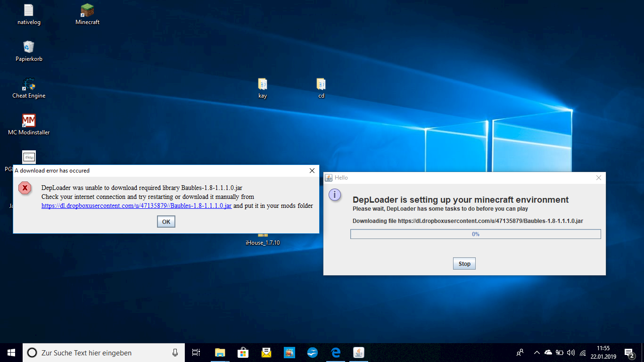This screenshot has width=644, height=362.
Task: Expand the hidden system tray icons
Action: pyautogui.click(x=537, y=353)
